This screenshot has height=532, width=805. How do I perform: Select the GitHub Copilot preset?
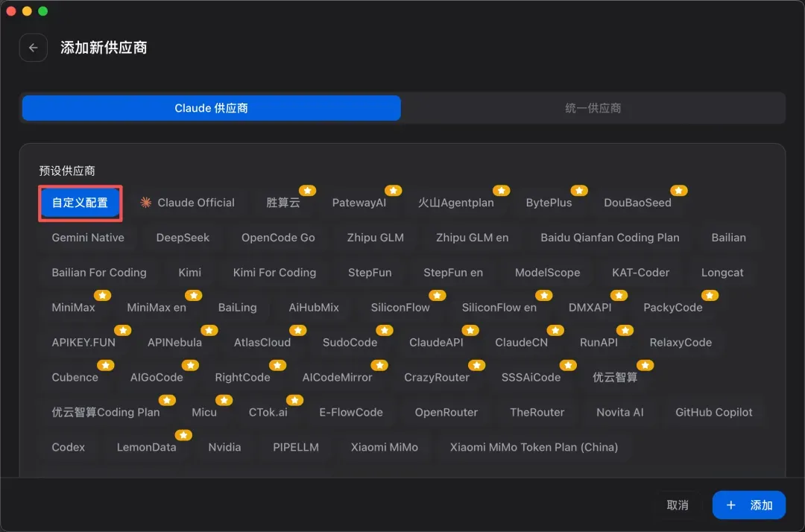(x=714, y=412)
